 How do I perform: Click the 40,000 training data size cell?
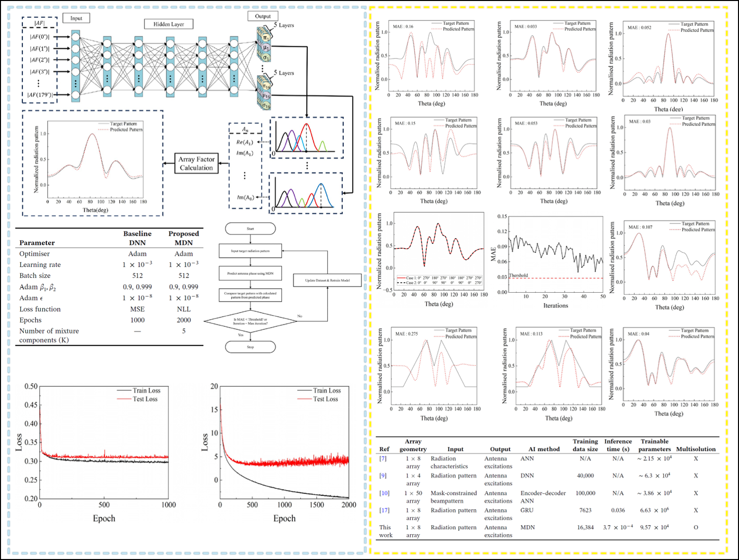(585, 475)
